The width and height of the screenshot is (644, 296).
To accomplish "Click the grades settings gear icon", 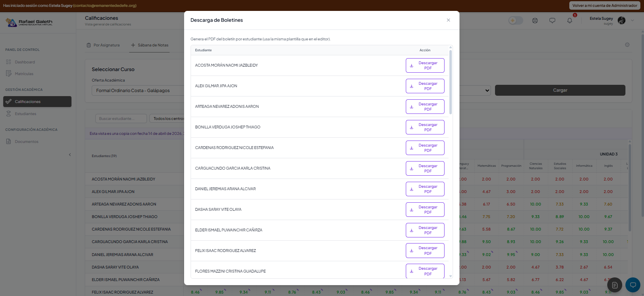I will (x=627, y=45).
